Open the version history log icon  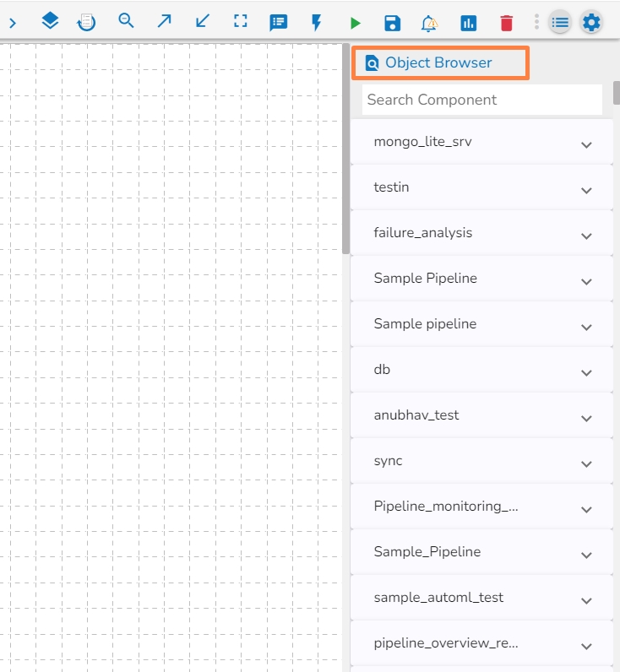point(86,23)
